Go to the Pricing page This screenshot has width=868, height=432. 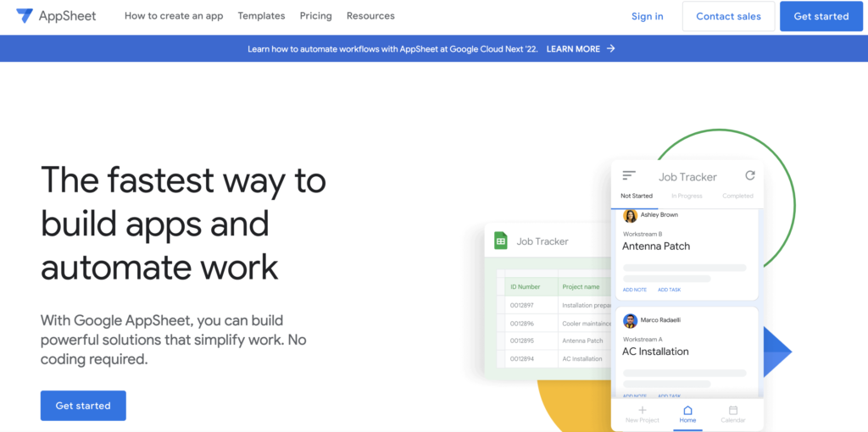[x=316, y=16]
